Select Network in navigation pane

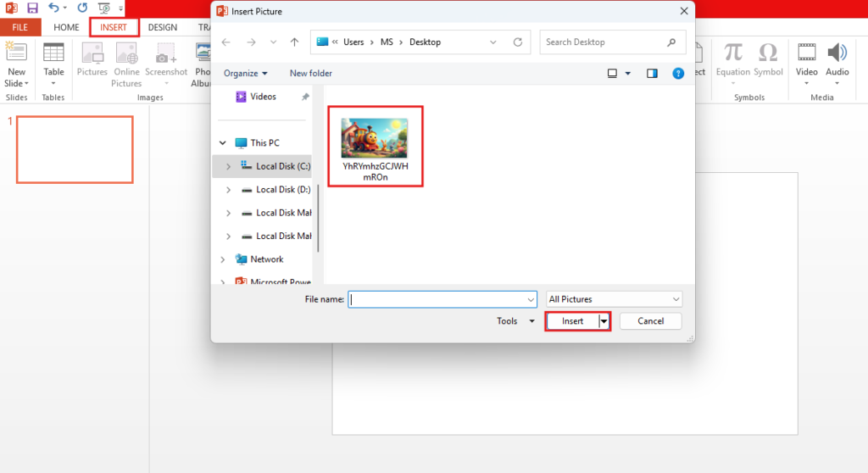(x=266, y=259)
